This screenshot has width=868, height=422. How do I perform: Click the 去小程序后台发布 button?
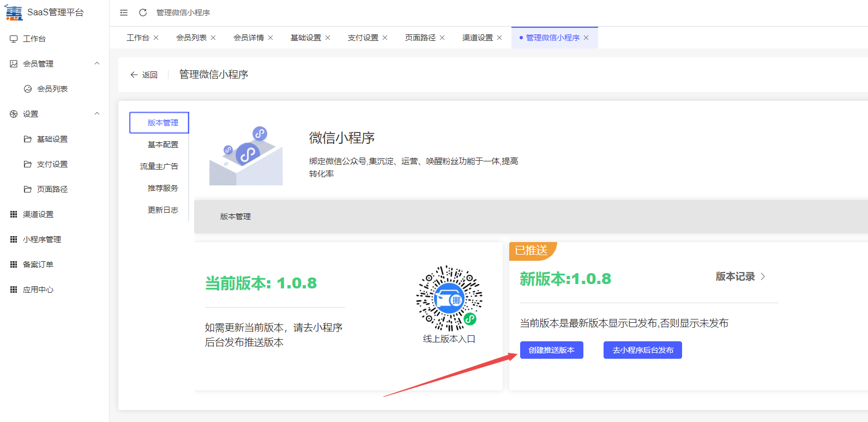(643, 350)
